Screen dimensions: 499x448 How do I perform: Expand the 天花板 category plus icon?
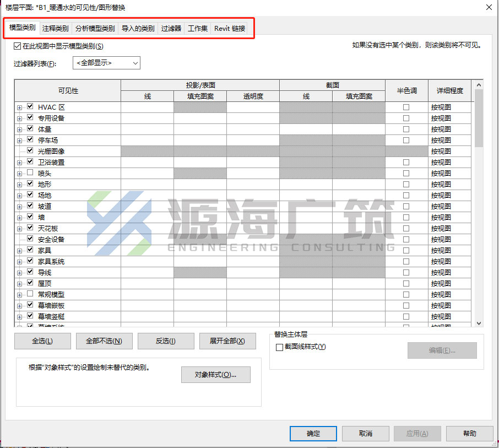19,229
